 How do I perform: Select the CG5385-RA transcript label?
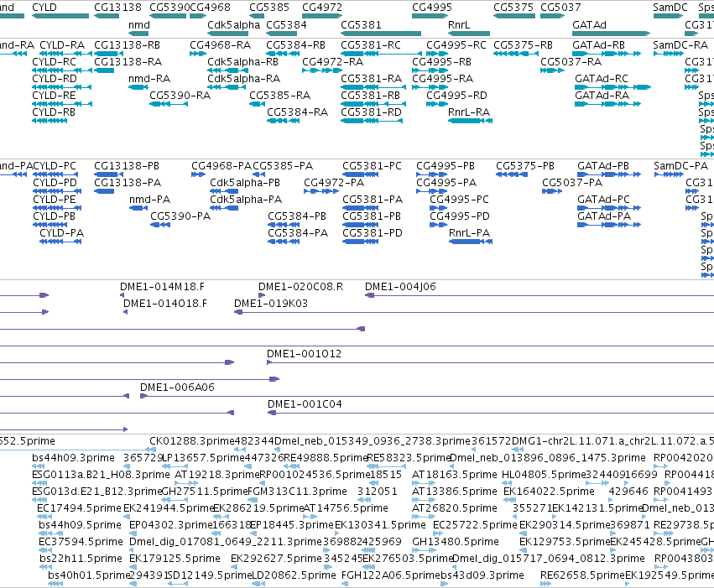click(279, 96)
